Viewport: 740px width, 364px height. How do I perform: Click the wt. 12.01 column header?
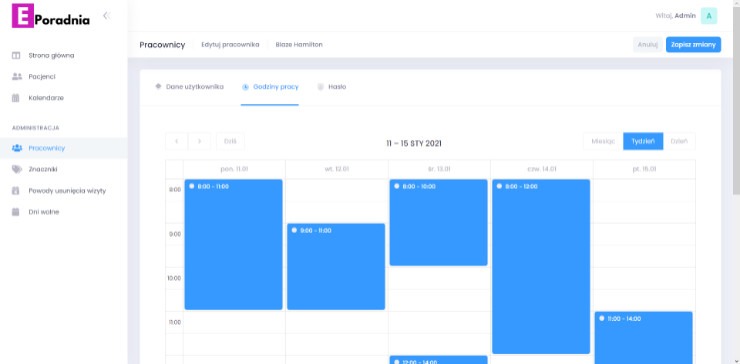click(337, 169)
